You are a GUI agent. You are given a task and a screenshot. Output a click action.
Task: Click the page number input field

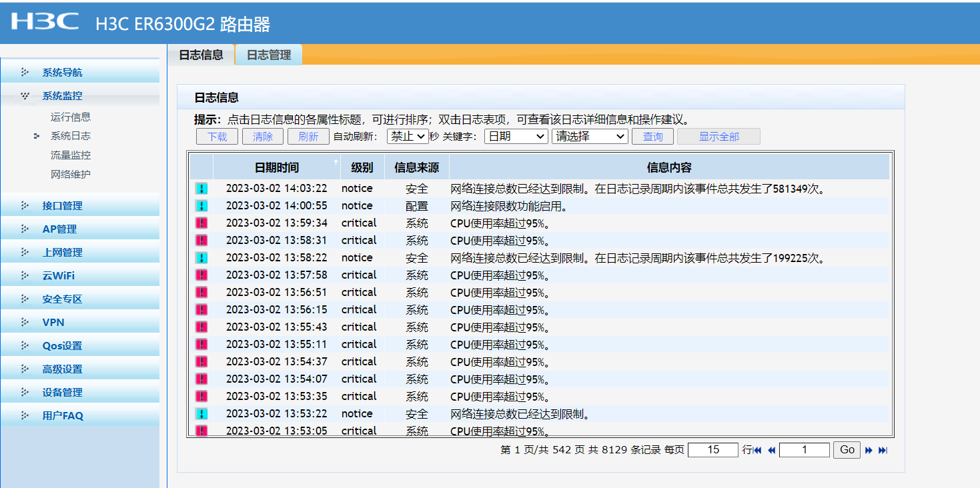(x=805, y=450)
